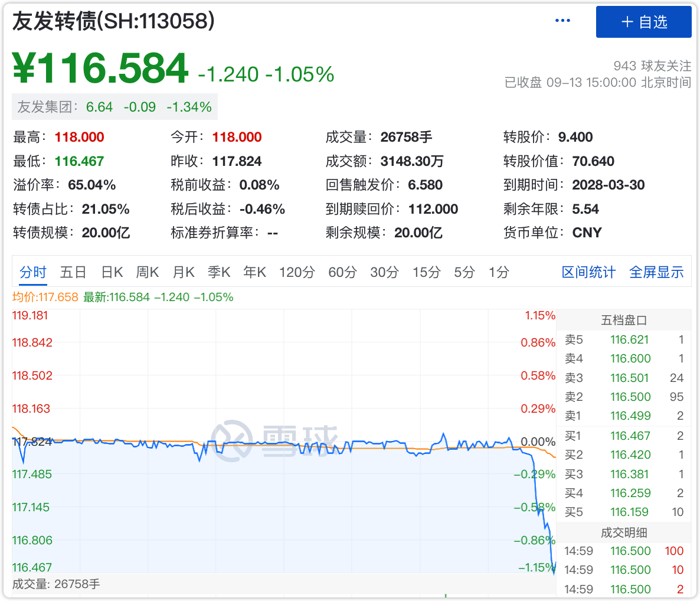Click the 卖1 ask price 116.499
The width and height of the screenshot is (700, 601).
631,416
